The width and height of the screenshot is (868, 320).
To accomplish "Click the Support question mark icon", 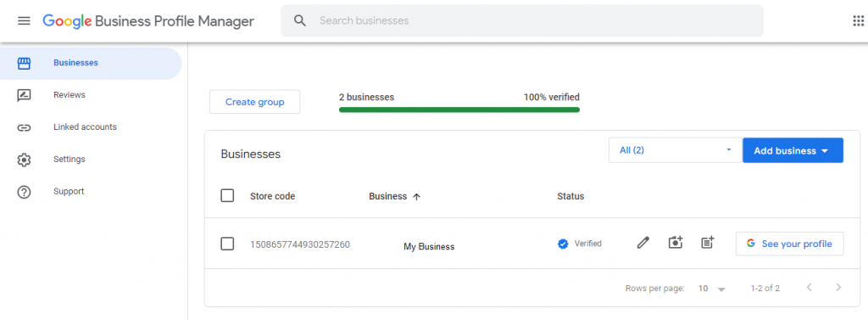I will tap(24, 192).
